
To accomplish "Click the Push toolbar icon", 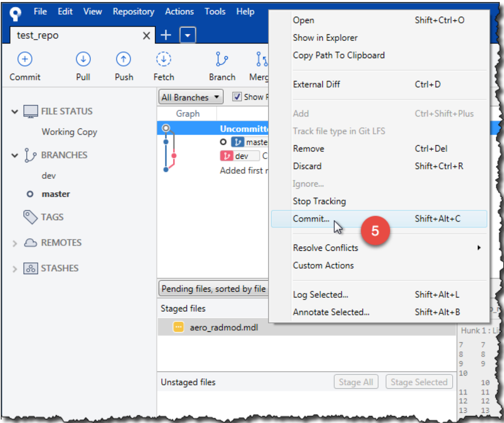I will [x=123, y=60].
